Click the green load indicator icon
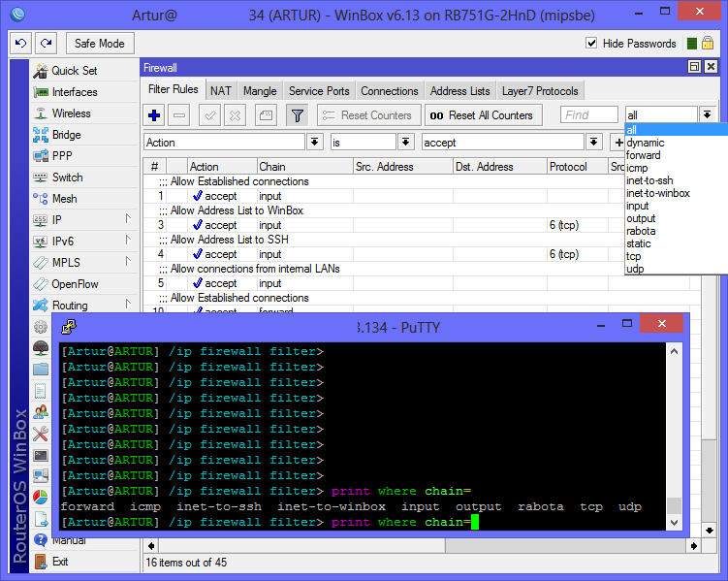Screen dimensions: 728x581 tap(692, 44)
